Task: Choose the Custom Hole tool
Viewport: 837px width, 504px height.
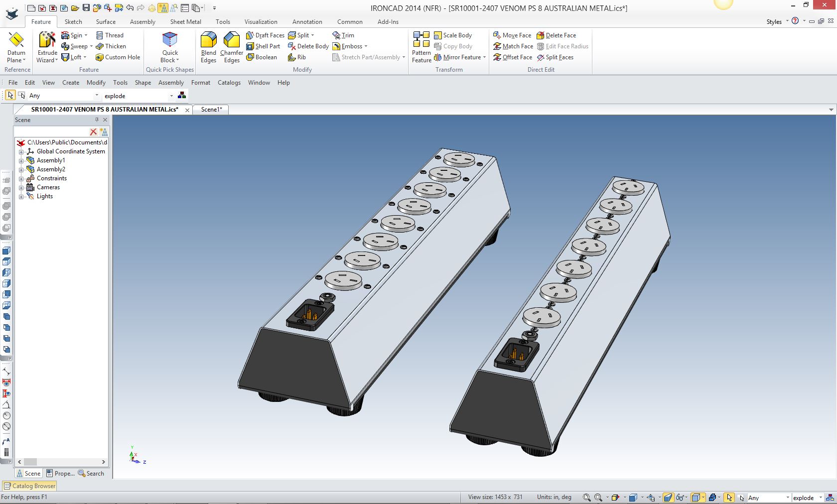Action: pyautogui.click(x=118, y=57)
